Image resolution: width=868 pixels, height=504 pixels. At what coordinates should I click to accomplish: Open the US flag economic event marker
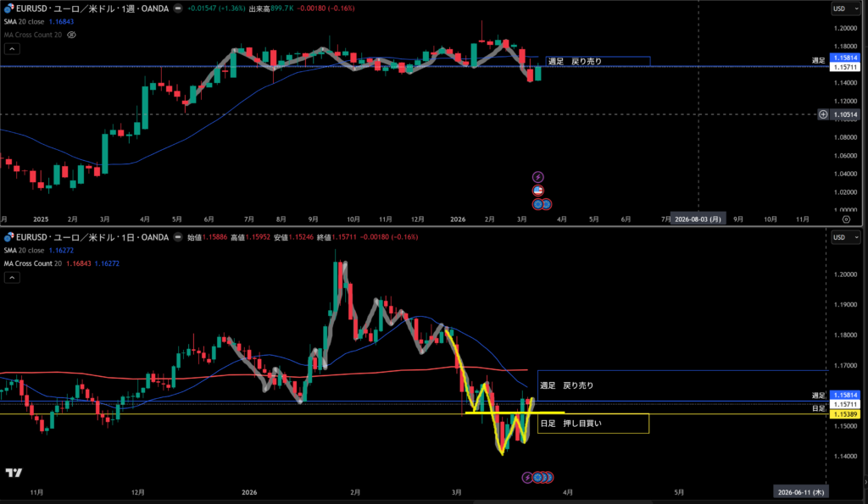coord(537,191)
